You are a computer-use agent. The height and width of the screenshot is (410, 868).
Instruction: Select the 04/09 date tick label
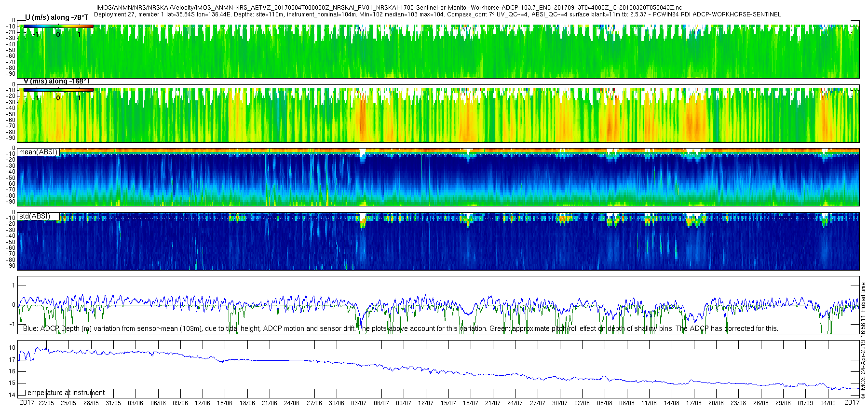828,403
